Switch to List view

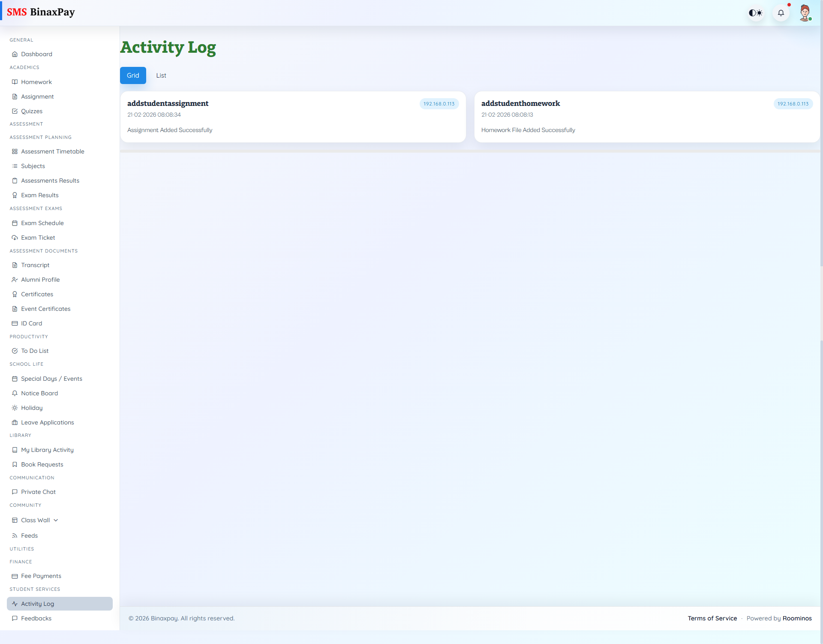click(161, 75)
